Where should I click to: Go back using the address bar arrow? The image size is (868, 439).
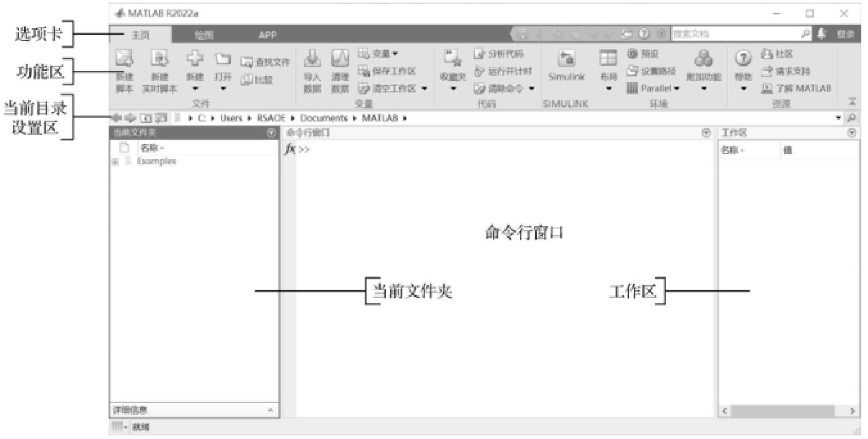tap(117, 118)
